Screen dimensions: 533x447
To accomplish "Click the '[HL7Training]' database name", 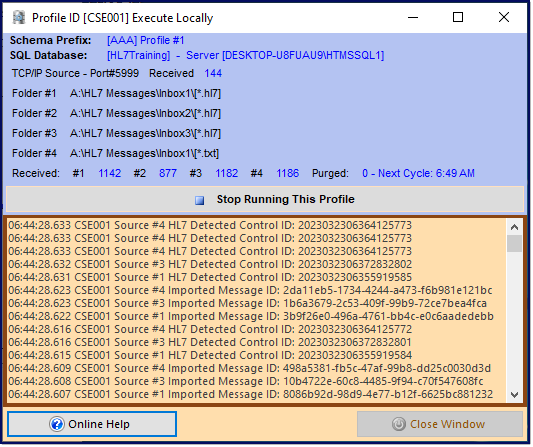I will pyautogui.click(x=138, y=55).
